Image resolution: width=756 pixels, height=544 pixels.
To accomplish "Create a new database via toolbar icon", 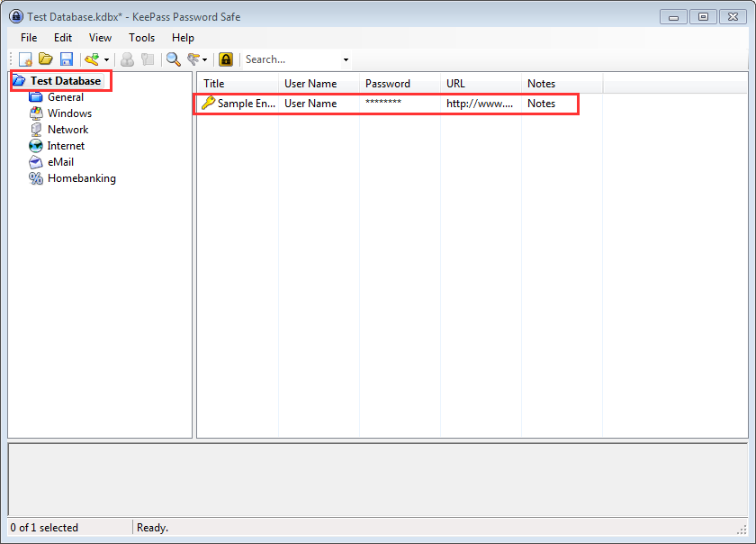I will [x=25, y=59].
